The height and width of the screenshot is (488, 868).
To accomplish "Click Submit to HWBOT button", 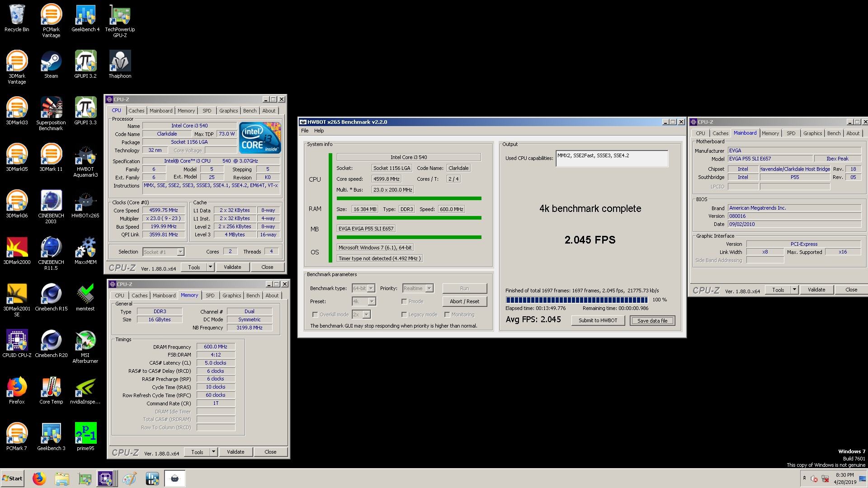I will click(x=598, y=320).
